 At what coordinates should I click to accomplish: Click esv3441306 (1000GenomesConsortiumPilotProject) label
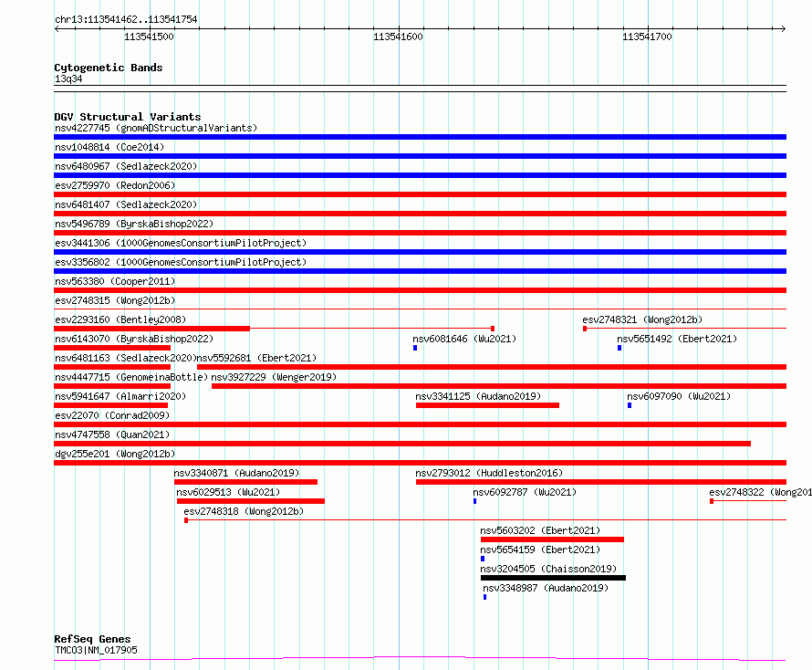[181, 243]
